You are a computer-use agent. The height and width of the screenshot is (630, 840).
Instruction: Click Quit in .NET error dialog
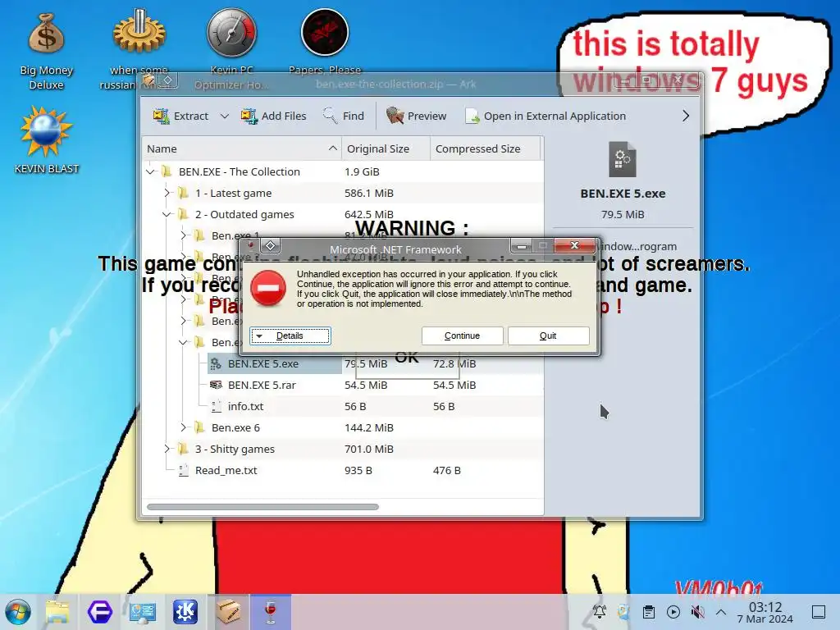(548, 336)
